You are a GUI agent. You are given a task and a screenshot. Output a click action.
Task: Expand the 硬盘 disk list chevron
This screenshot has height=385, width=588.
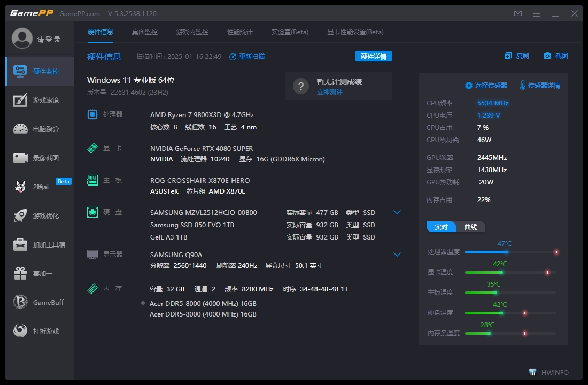(x=397, y=212)
